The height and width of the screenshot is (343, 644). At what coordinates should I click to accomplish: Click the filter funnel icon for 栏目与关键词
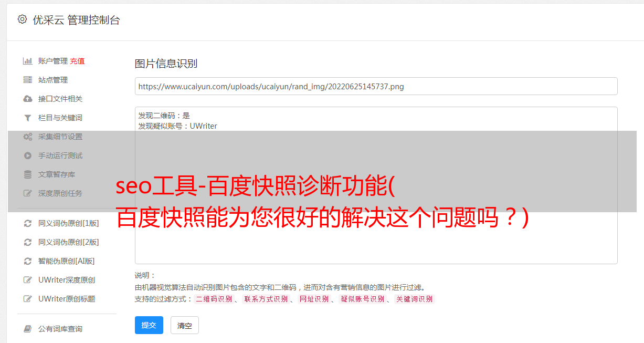point(28,118)
